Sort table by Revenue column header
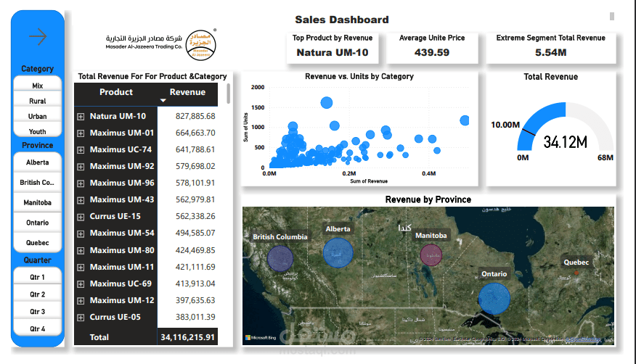This screenshot has width=636, height=364. click(x=187, y=92)
